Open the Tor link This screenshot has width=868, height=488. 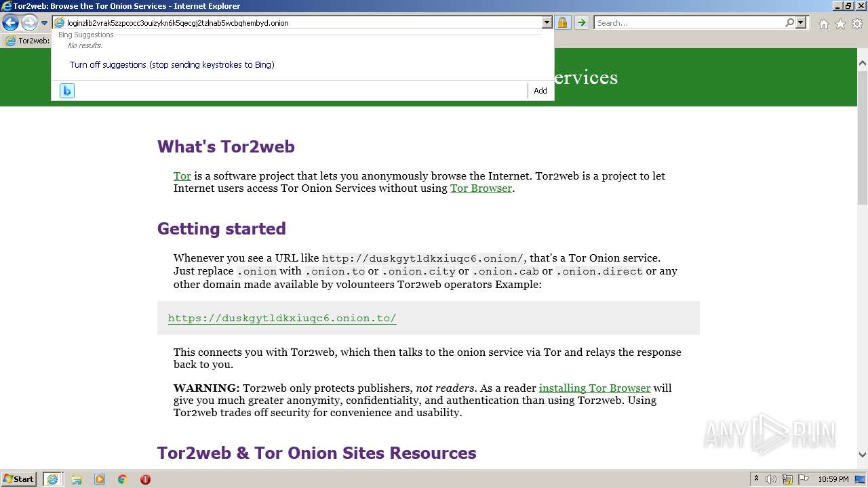tap(182, 176)
